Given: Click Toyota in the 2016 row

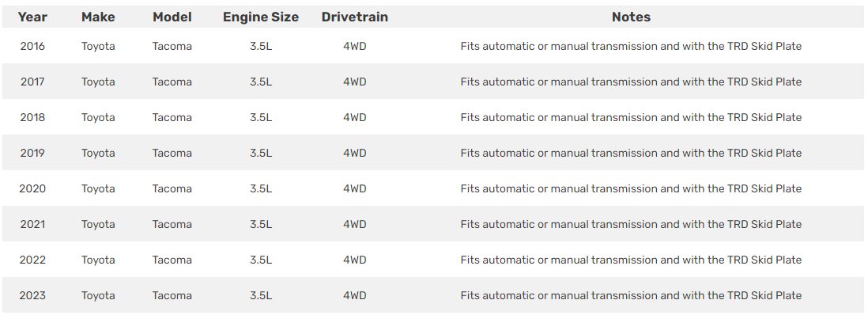Looking at the screenshot, I should point(98,47).
